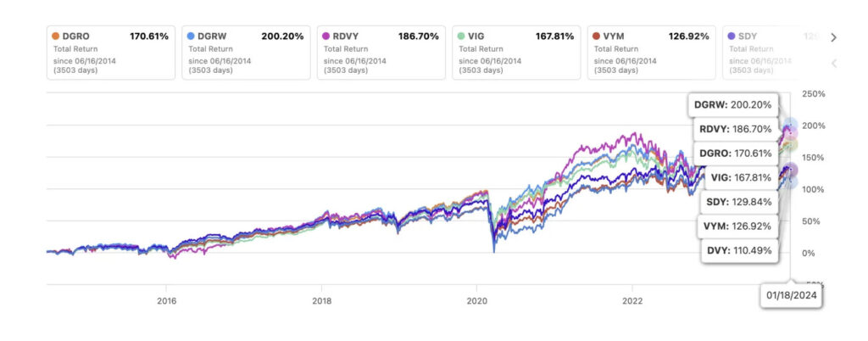Click the magenta RDVY color dot

click(326, 36)
